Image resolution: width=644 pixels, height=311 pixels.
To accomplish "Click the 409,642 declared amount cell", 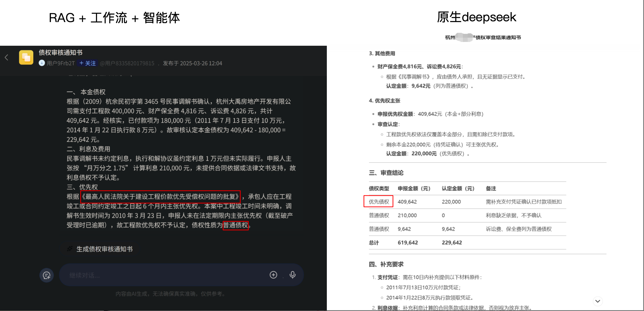I will coord(407,202).
